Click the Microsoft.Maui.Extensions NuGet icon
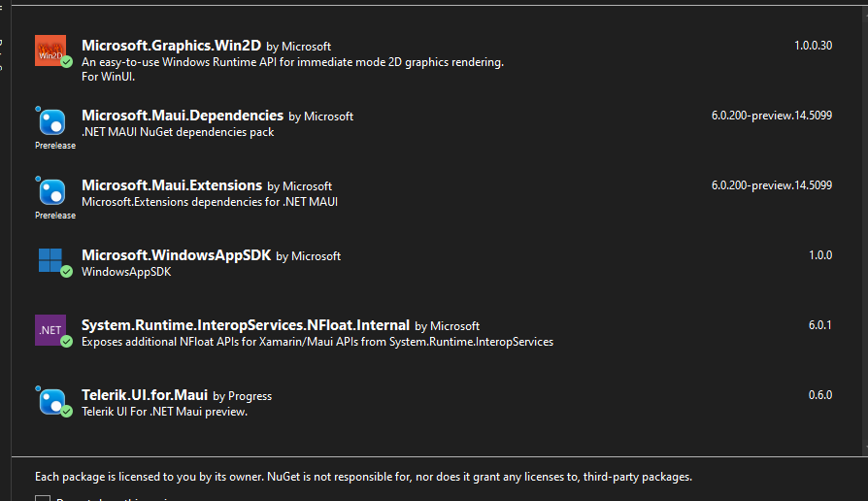This screenshot has height=501, width=868. click(50, 192)
